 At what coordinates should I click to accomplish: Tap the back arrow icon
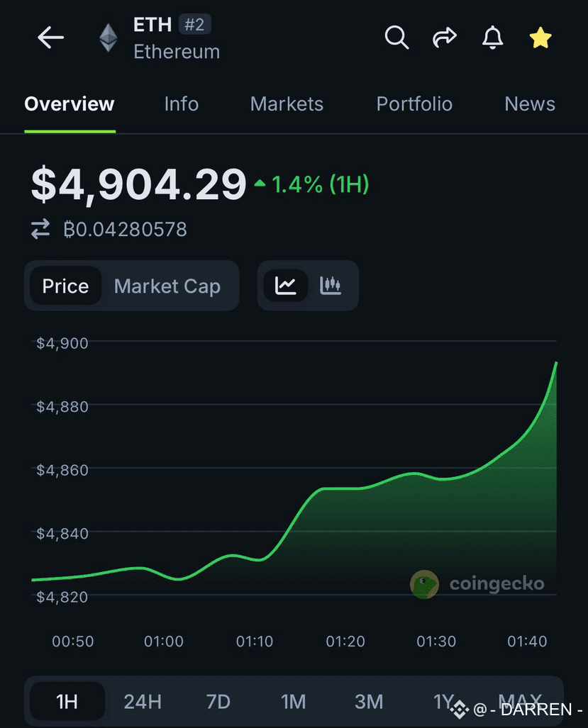(50, 38)
